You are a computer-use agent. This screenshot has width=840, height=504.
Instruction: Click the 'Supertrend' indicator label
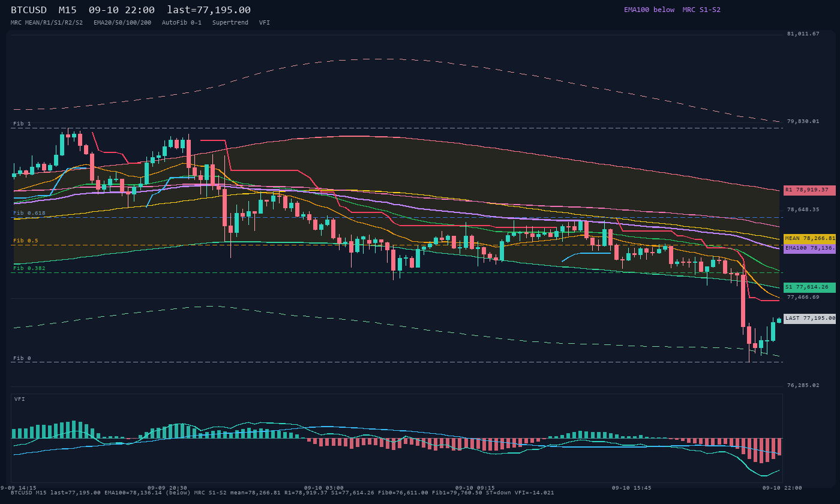tap(230, 23)
